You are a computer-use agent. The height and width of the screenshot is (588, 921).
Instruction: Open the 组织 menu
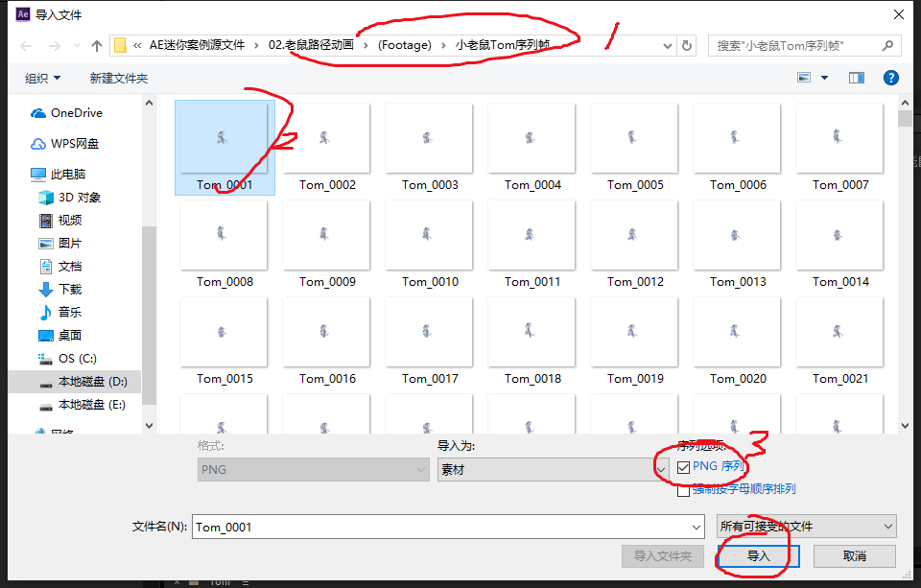(43, 78)
